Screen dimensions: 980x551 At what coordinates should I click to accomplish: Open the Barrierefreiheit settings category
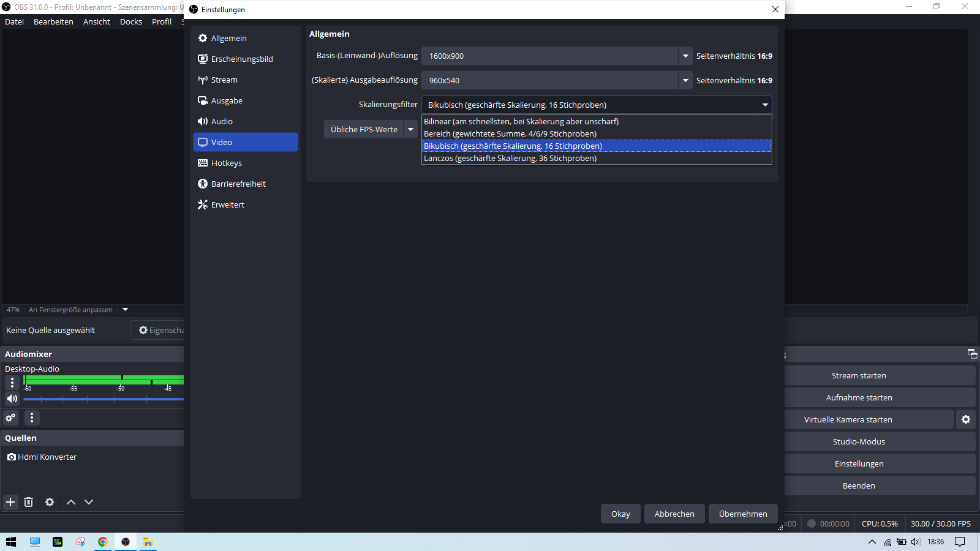(245, 184)
